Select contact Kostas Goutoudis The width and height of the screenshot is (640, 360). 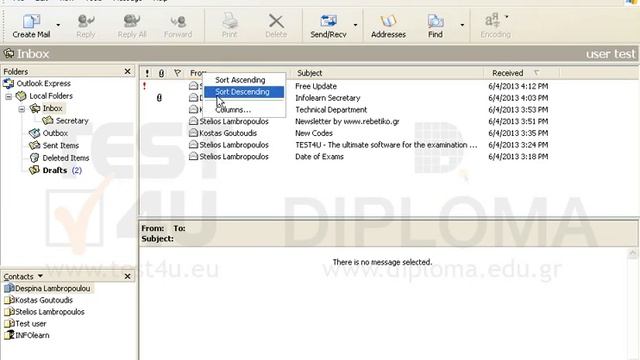pos(44,300)
